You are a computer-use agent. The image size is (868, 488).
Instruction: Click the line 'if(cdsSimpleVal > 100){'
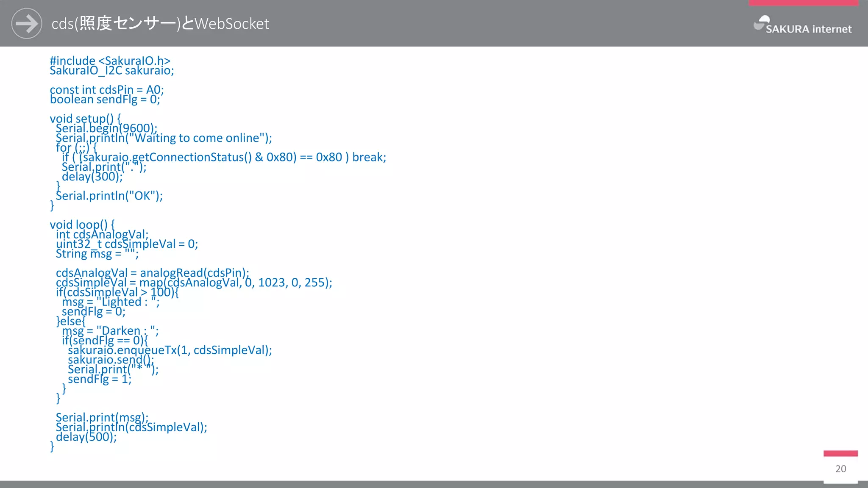click(117, 292)
